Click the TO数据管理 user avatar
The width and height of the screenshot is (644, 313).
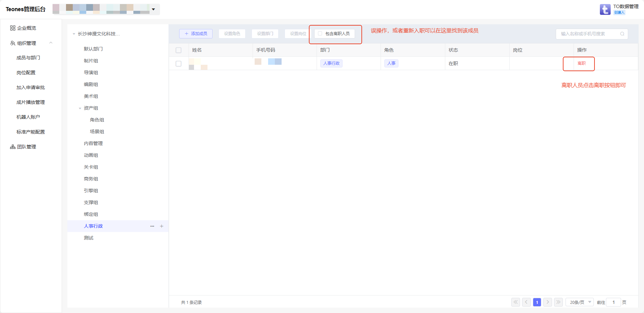[605, 9]
